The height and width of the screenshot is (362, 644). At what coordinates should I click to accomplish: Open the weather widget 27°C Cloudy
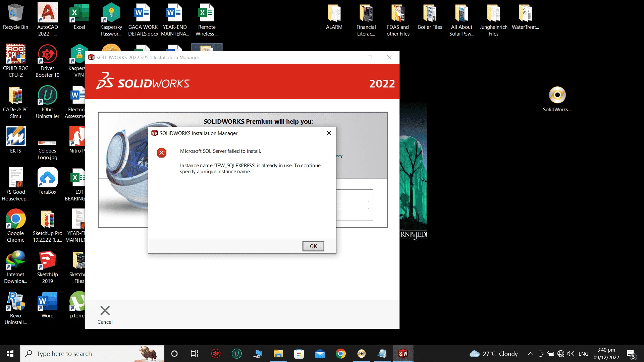(494, 354)
